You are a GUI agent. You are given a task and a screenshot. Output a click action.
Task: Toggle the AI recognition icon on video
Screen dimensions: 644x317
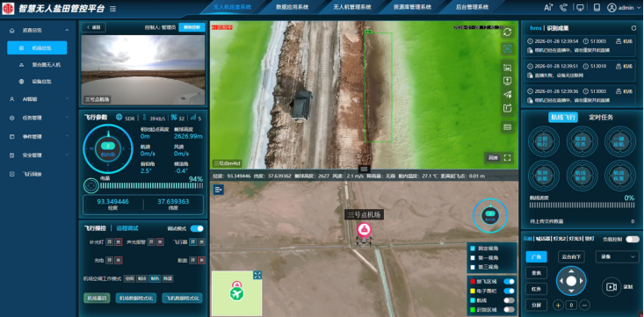tap(507, 48)
